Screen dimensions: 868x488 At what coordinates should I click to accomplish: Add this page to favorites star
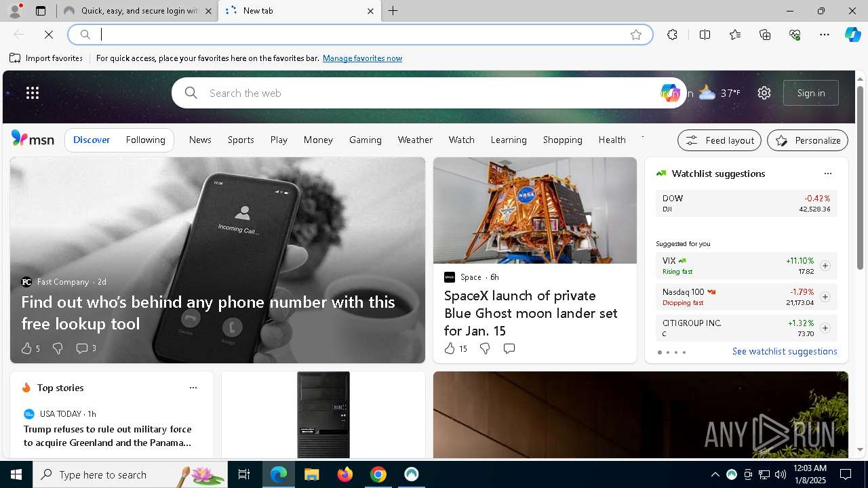(x=636, y=35)
